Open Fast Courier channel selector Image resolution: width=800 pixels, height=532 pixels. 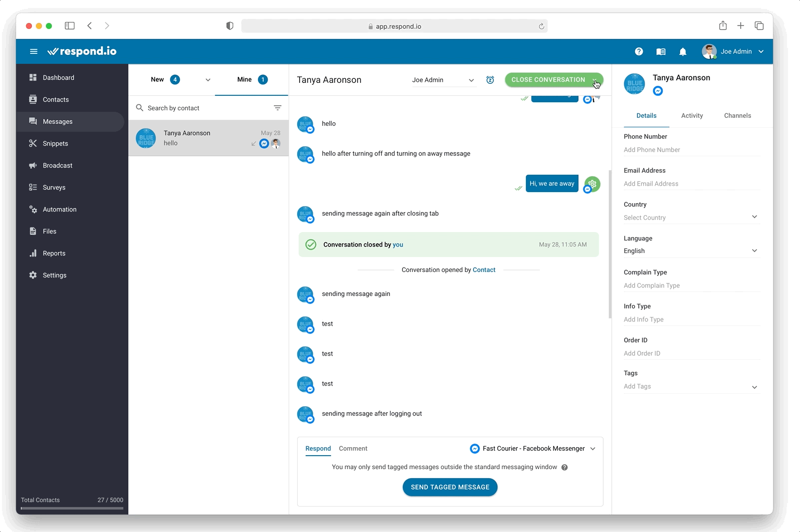[x=533, y=449]
